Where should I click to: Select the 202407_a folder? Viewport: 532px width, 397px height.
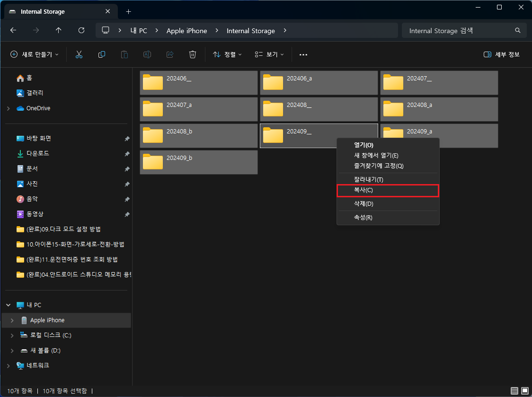coord(199,109)
